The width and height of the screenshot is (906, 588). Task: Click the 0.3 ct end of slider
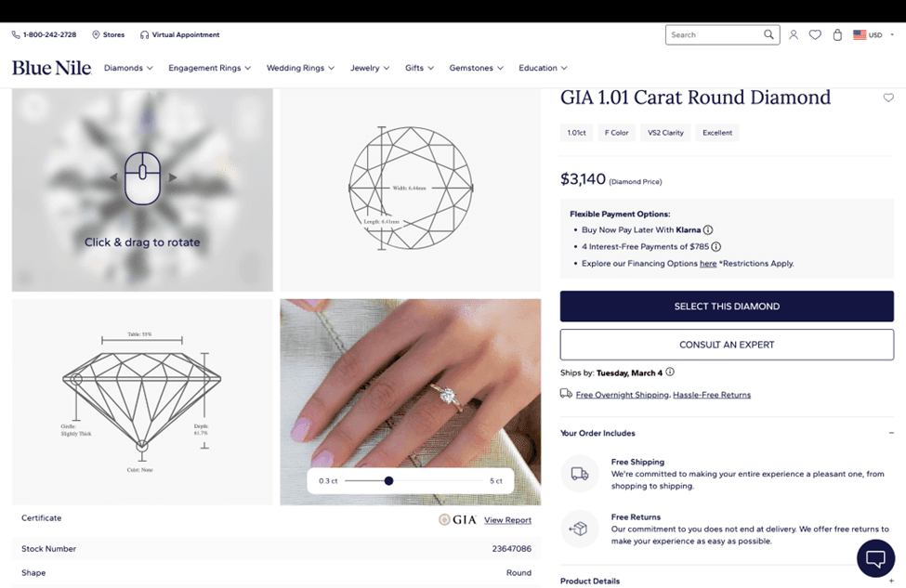(328, 480)
